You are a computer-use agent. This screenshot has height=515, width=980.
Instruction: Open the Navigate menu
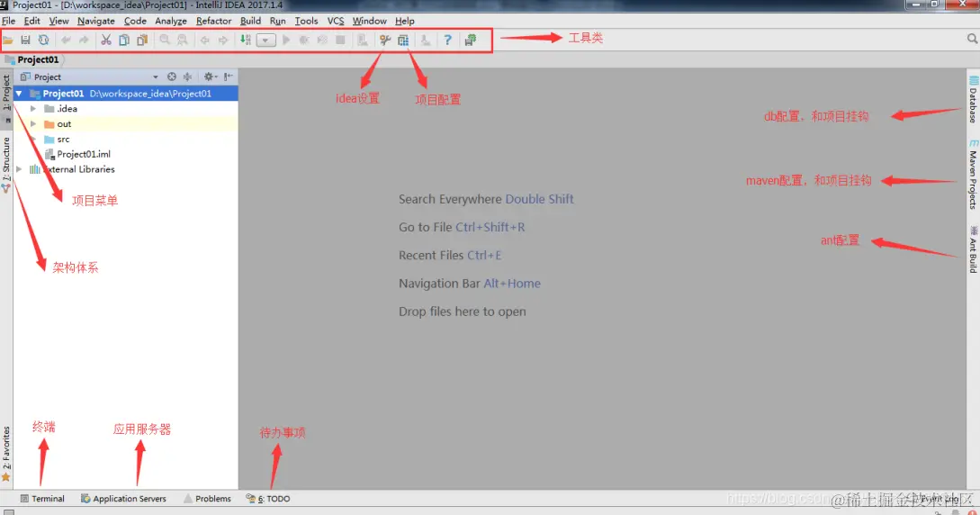tap(95, 21)
